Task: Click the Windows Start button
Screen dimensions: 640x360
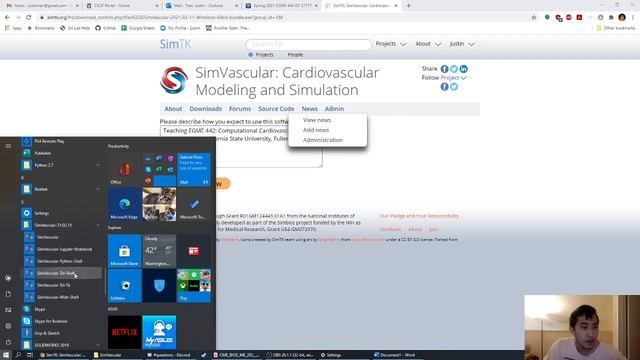Action: coord(6,355)
